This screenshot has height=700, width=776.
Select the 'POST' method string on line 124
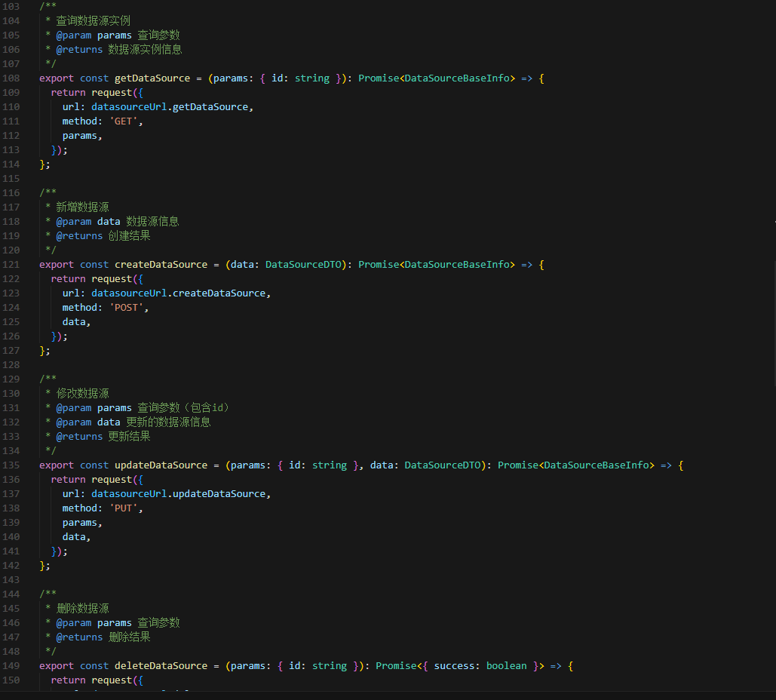[126, 307]
